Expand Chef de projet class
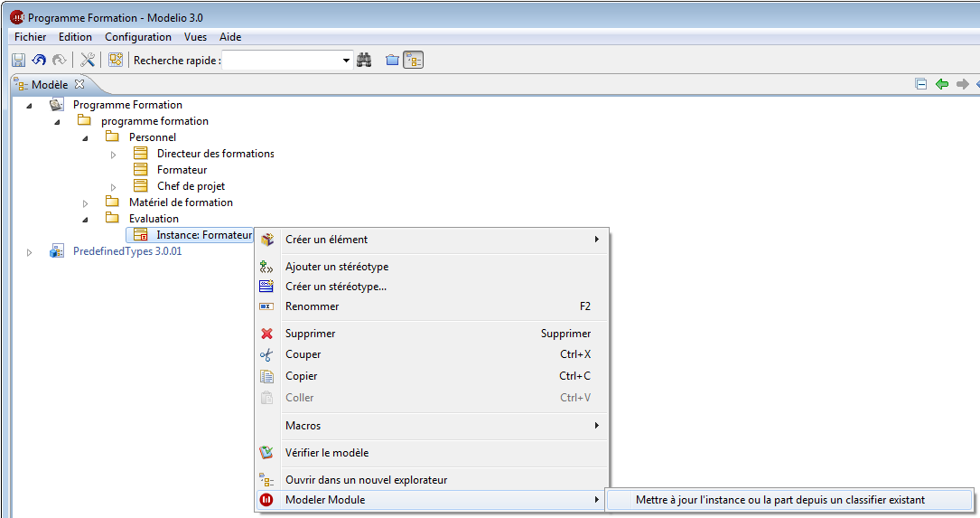The image size is (980, 518). (x=113, y=187)
